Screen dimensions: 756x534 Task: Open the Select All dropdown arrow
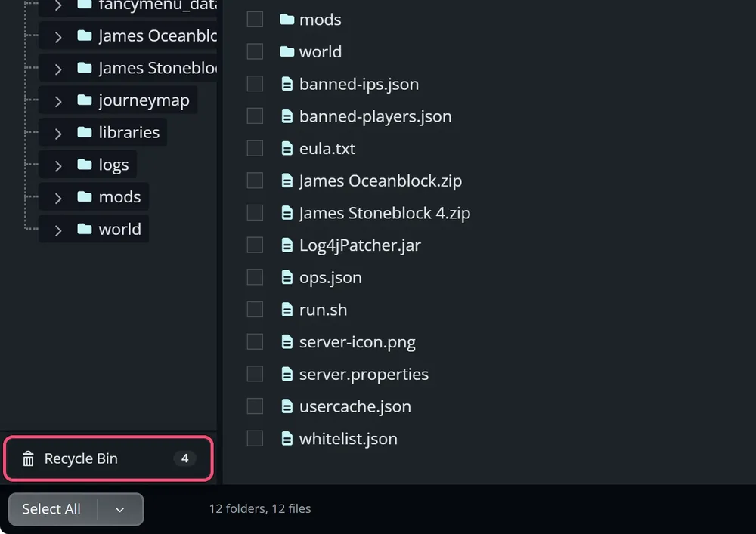pyautogui.click(x=120, y=509)
